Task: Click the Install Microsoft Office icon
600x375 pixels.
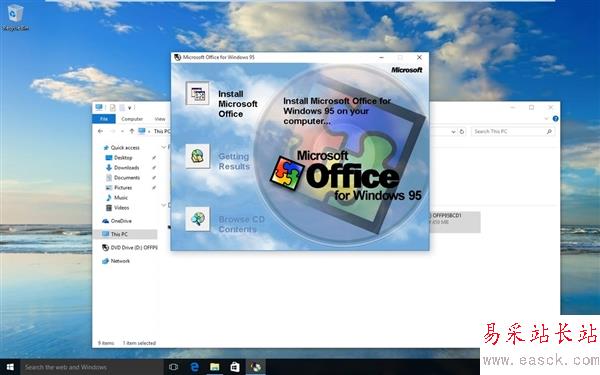Action: (x=197, y=93)
